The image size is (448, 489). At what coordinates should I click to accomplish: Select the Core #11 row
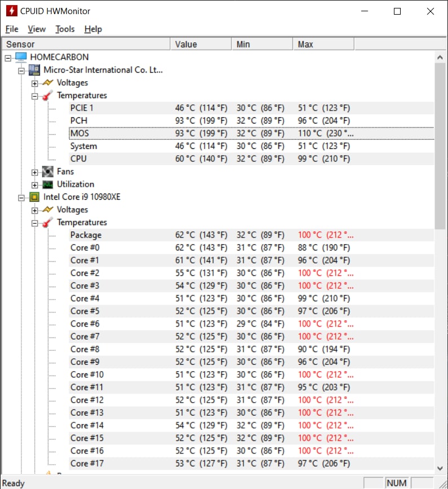[251, 387]
